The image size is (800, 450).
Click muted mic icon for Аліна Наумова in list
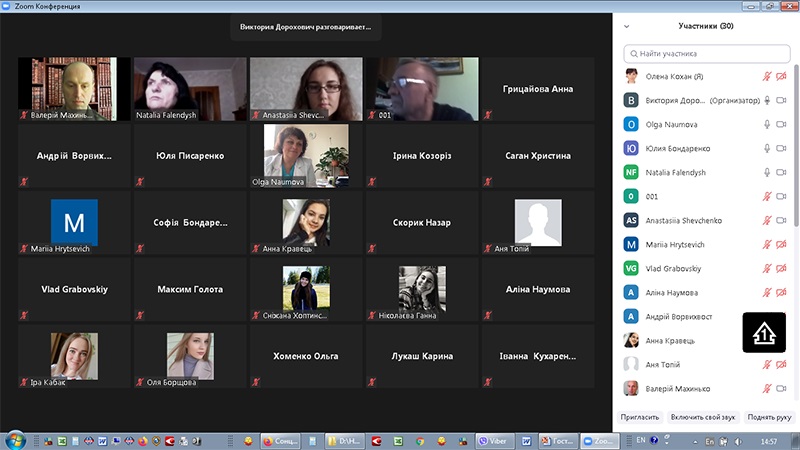[767, 292]
